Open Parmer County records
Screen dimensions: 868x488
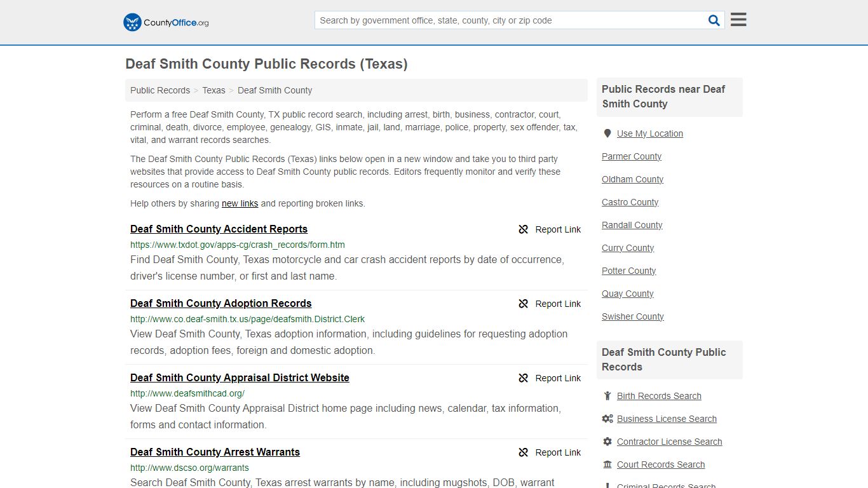click(x=632, y=156)
